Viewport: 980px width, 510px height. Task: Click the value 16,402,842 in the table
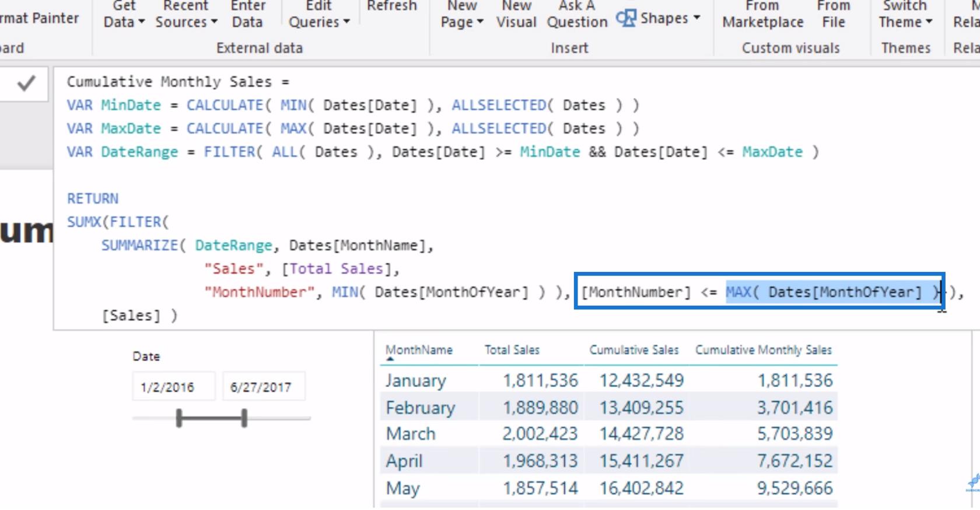(642, 488)
